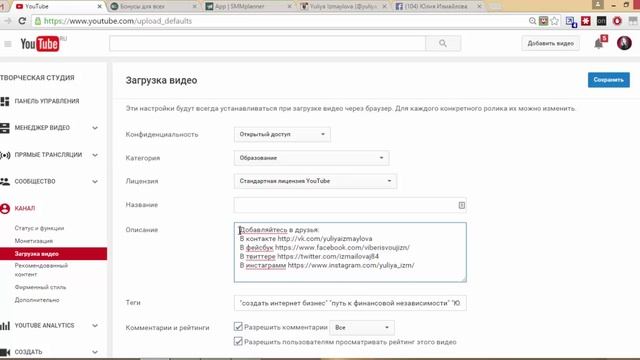
Task: Open Монетизация in sidebar
Action: (x=33, y=241)
